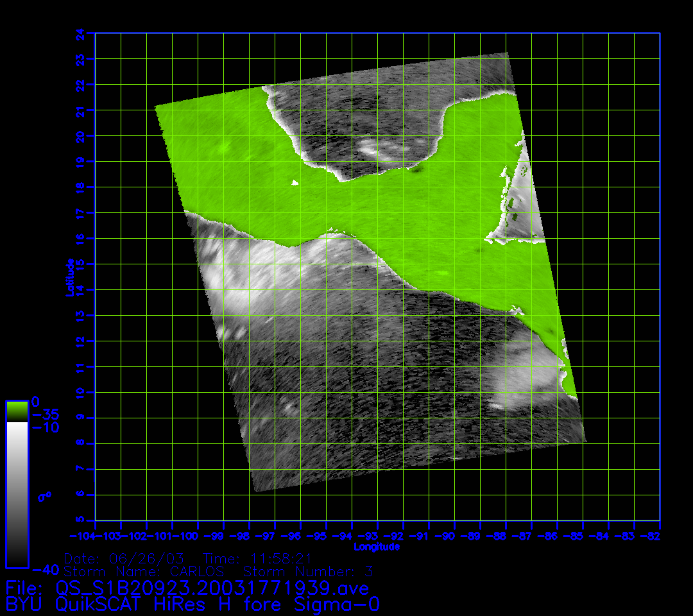Click the 15 latitude tick label
This screenshot has height=616, width=693.
coord(80,264)
